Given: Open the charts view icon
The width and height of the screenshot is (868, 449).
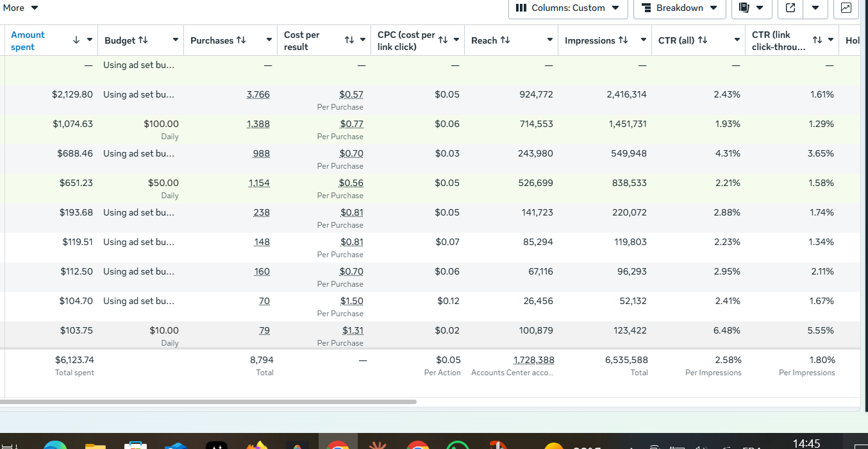Looking at the screenshot, I should (x=846, y=8).
